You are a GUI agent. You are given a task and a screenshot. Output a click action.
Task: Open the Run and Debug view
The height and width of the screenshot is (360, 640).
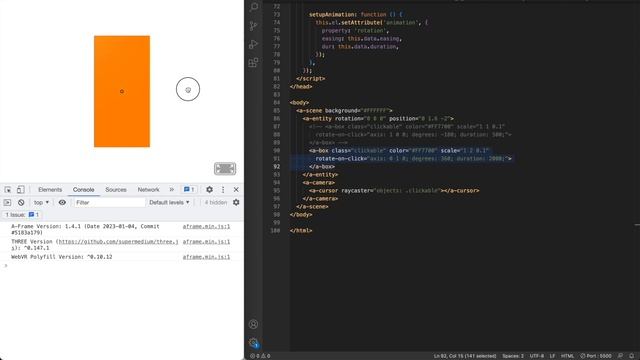pos(253,44)
